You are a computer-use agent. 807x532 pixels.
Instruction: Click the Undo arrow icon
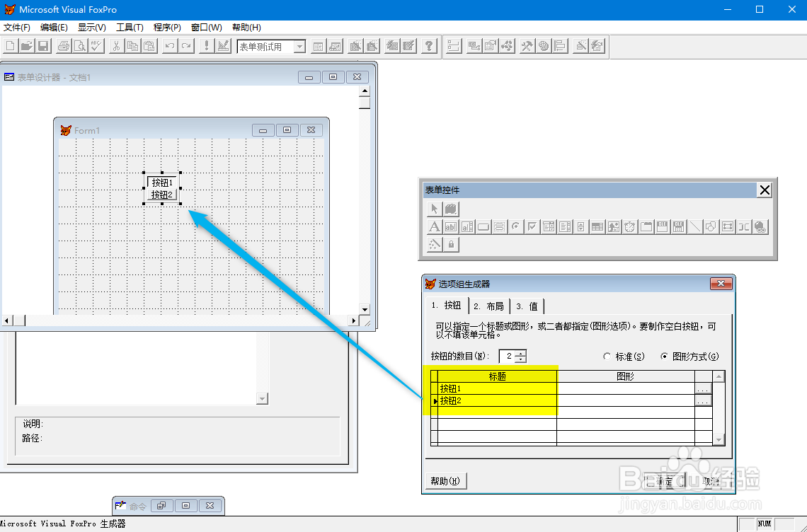click(169, 46)
